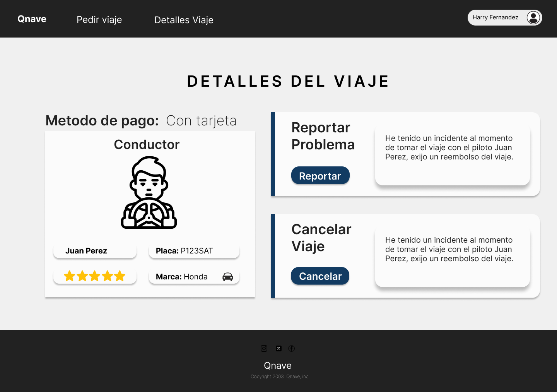Select the third star in the rating

coord(95,276)
